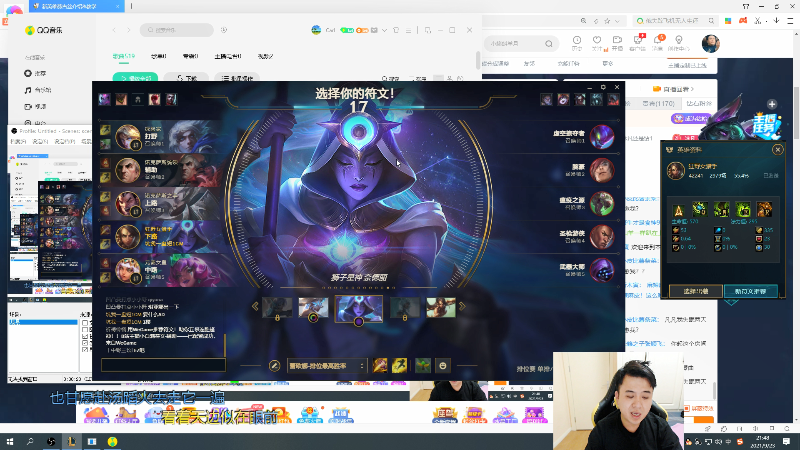
Task: Select the mid lane teammate portrait
Action: 128,270
